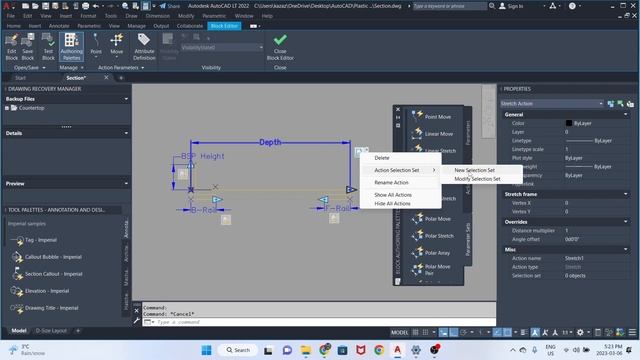Open Chrome from the taskbar
This screenshot has height=360, width=640.
[x=379, y=350]
